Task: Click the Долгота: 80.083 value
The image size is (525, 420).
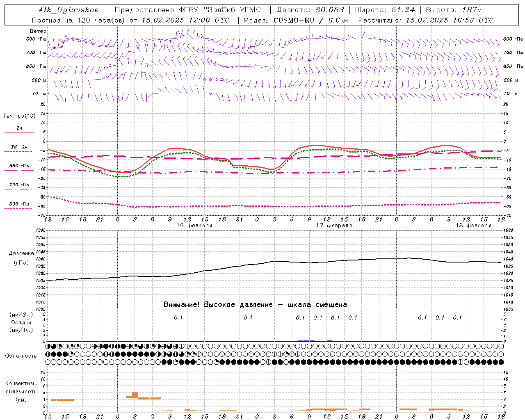Action: (x=310, y=10)
